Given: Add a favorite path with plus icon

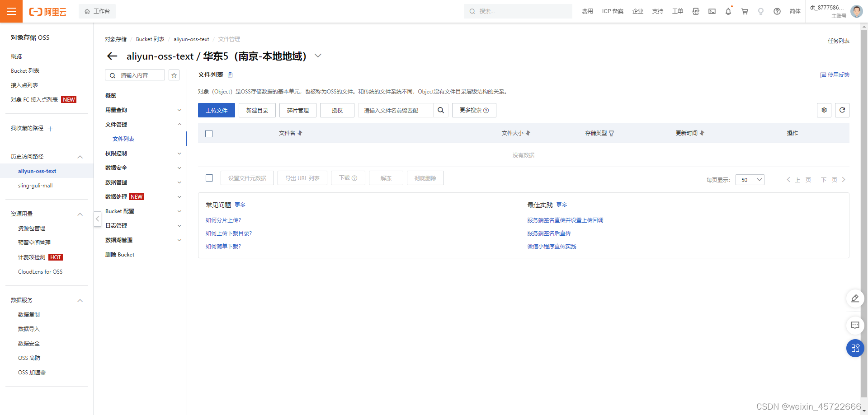Looking at the screenshot, I should point(50,129).
